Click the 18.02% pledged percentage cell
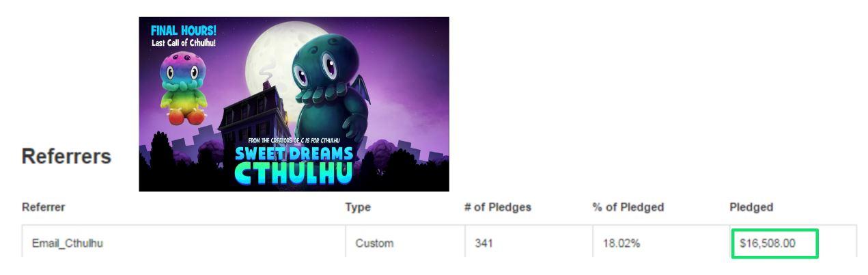Image resolution: width=868 pixels, height=275 pixels. [621, 243]
